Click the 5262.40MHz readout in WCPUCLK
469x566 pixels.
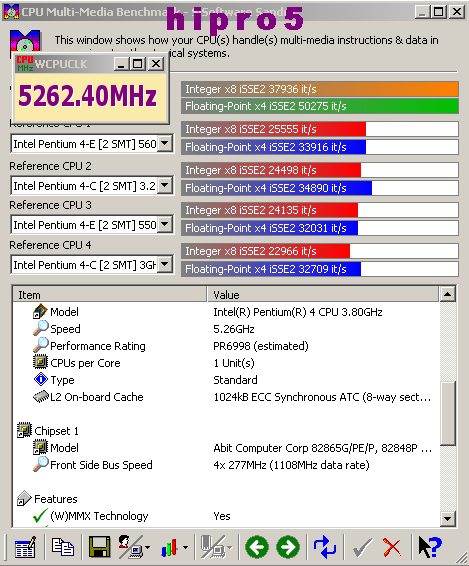[x=88, y=96]
